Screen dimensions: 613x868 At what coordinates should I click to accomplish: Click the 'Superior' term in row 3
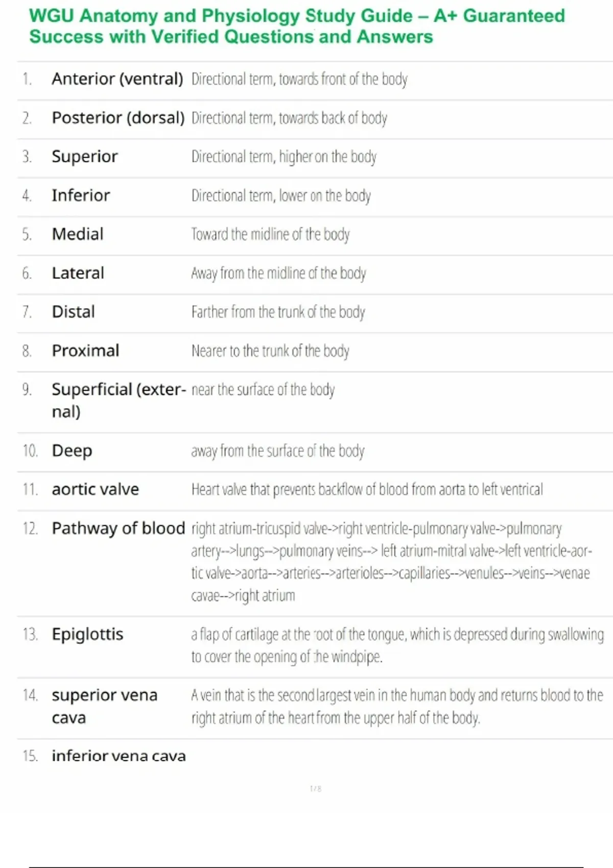(x=85, y=157)
